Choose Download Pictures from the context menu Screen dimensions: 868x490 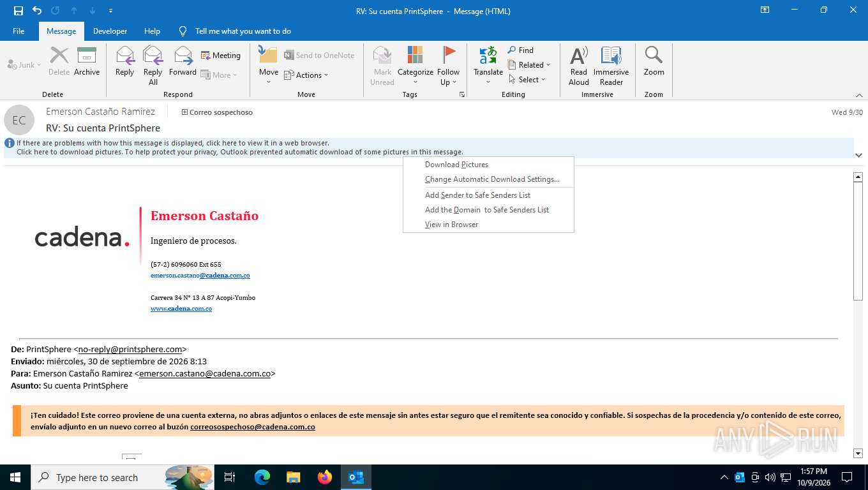coord(488,165)
